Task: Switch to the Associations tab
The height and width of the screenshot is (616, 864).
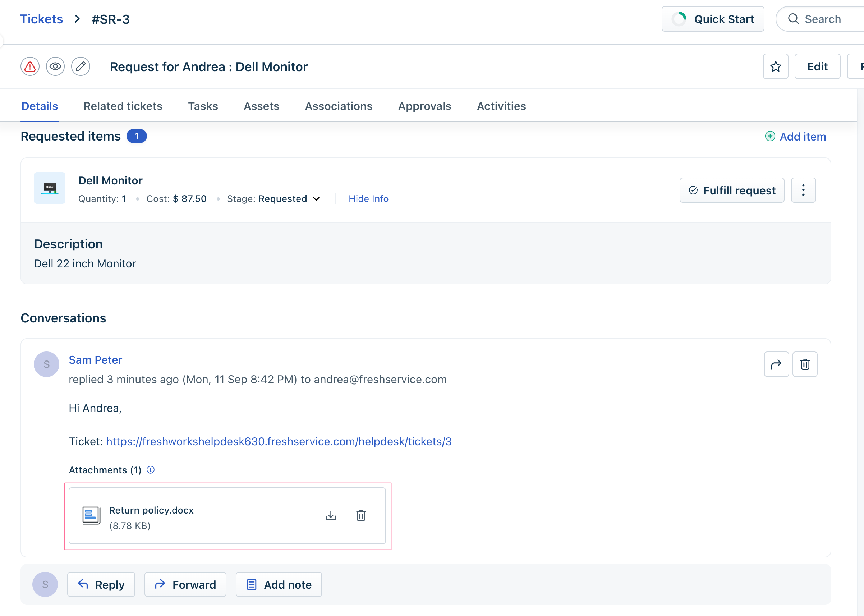Action: 339,106
